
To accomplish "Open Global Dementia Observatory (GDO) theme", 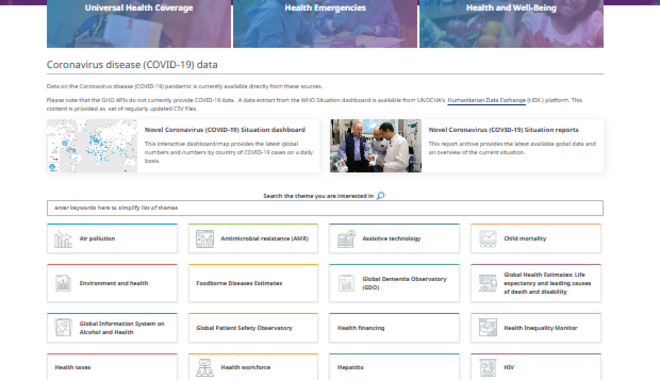I will coord(394,283).
